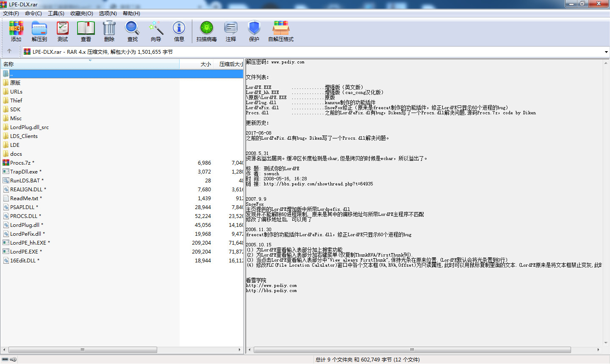The image size is (610, 364).
Task: Click the file list scroll-right arrow
Action: (x=240, y=350)
